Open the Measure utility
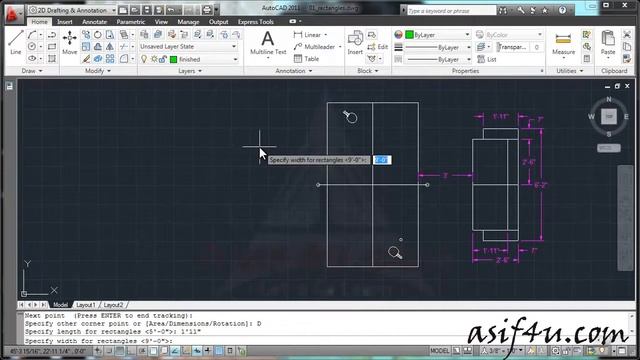This screenshot has height=360, width=640. tap(563, 44)
